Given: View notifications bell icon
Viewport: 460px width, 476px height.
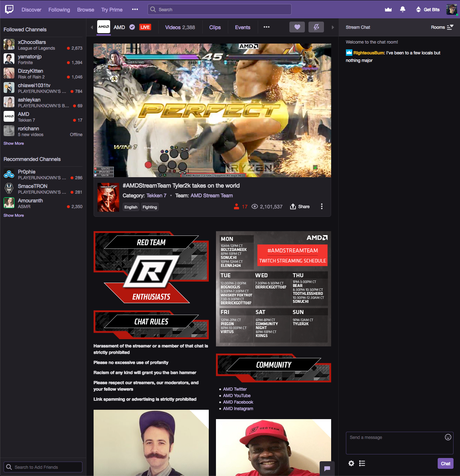Looking at the screenshot, I should coord(402,9).
